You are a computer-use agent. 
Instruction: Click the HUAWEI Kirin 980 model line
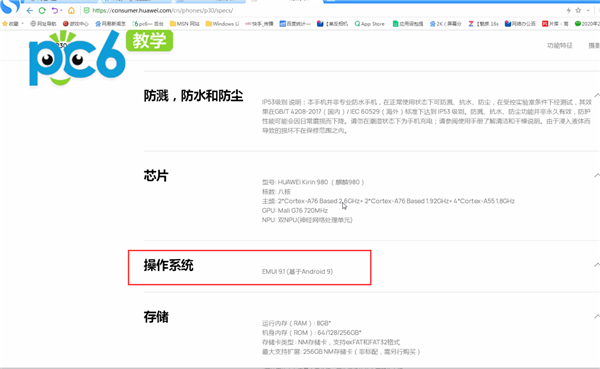313,182
